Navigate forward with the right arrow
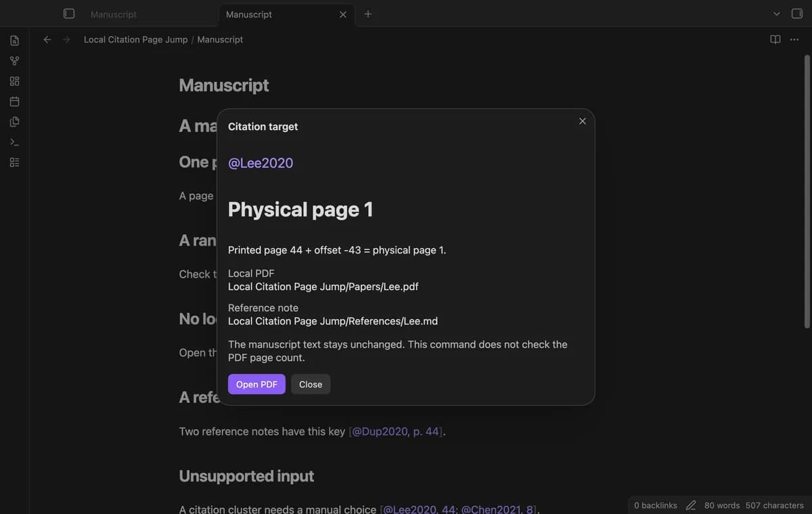812x514 pixels. coord(66,39)
